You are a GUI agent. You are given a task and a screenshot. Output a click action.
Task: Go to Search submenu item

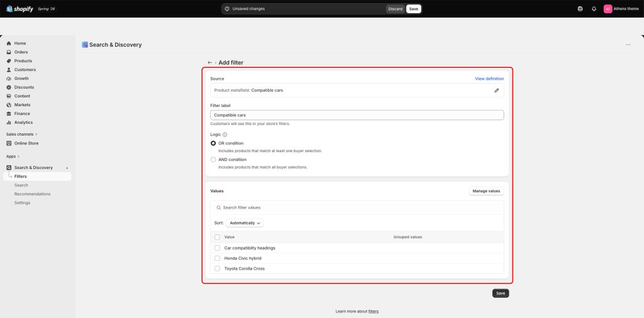tap(21, 185)
